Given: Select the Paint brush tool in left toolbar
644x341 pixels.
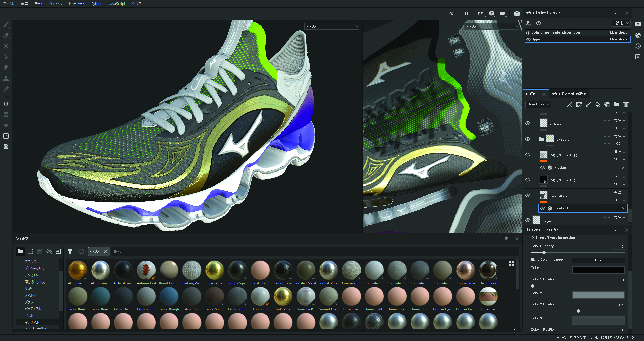Looking at the screenshot, I should (6, 25).
